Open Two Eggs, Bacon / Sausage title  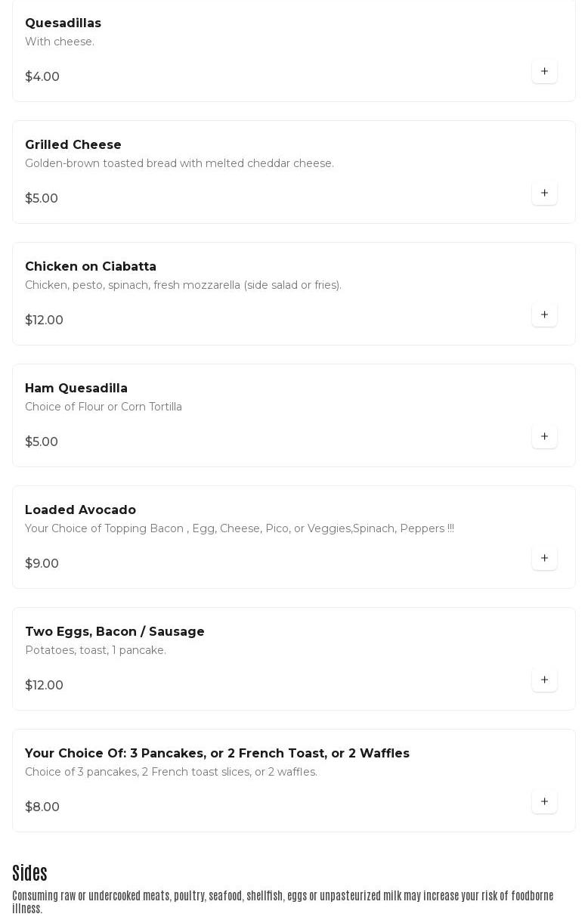tap(114, 632)
